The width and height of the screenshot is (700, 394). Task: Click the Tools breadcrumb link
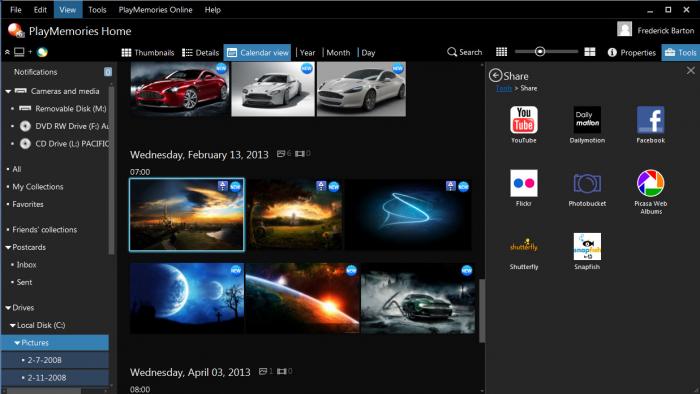504,88
